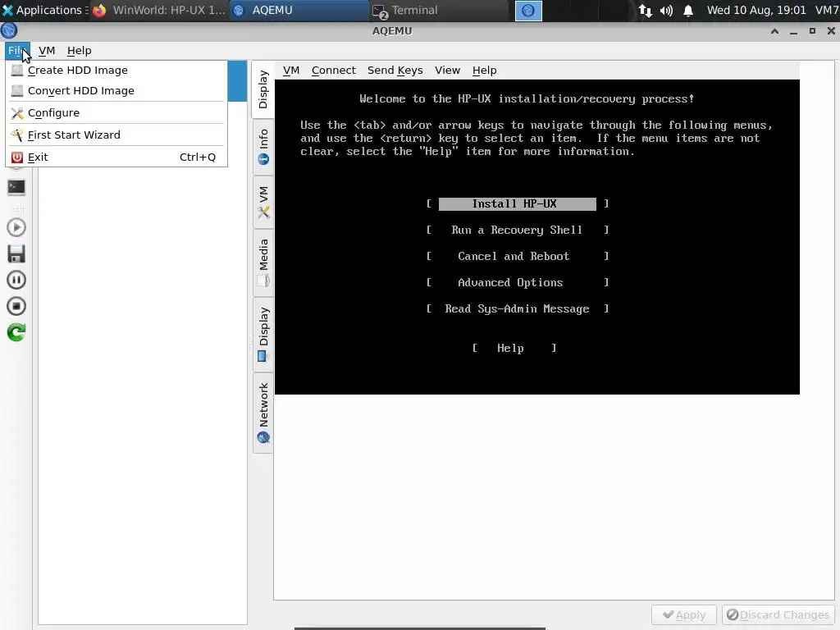Save VM state with floppy disk icon

[16, 254]
